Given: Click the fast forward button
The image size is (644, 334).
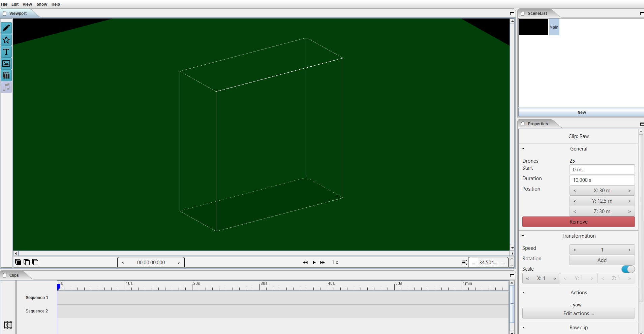Looking at the screenshot, I should click(323, 262).
